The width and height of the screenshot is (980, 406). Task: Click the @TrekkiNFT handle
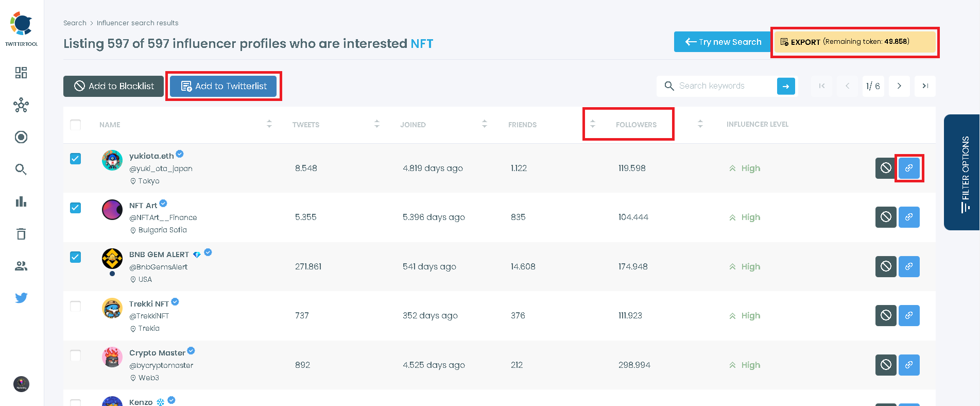click(149, 316)
